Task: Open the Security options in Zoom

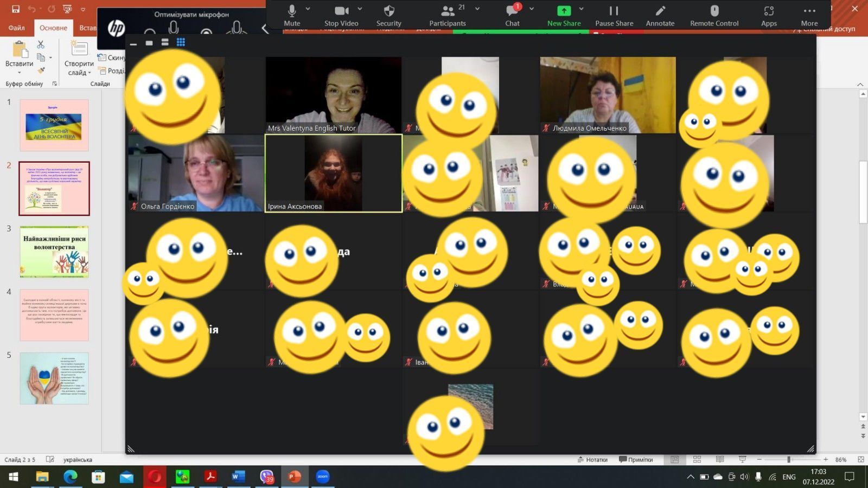Action: [388, 15]
